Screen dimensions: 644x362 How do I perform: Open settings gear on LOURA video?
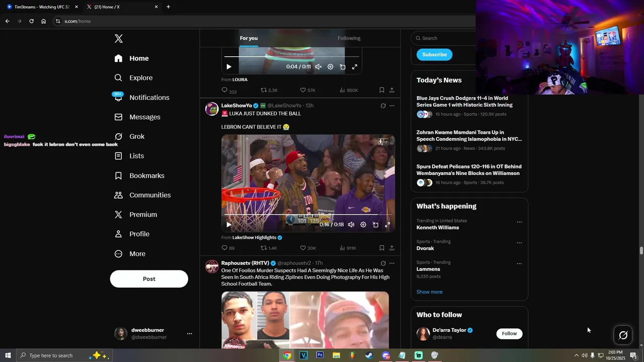click(331, 67)
